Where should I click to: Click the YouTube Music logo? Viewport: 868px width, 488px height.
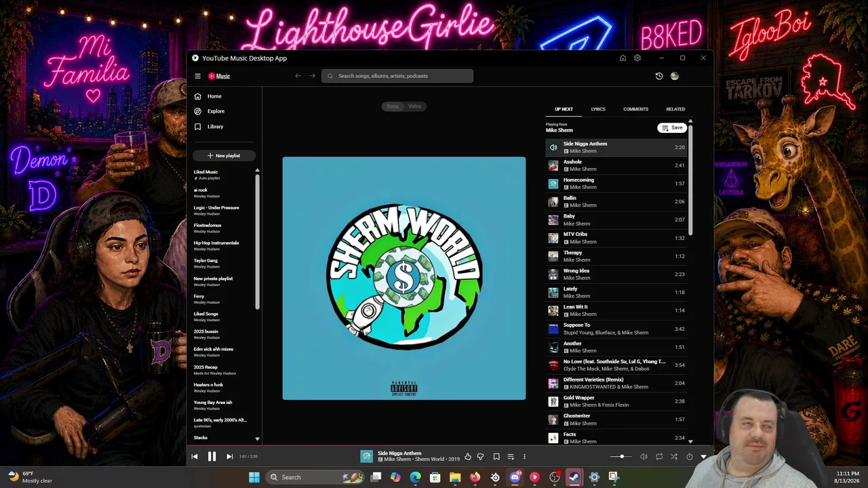[x=219, y=77]
